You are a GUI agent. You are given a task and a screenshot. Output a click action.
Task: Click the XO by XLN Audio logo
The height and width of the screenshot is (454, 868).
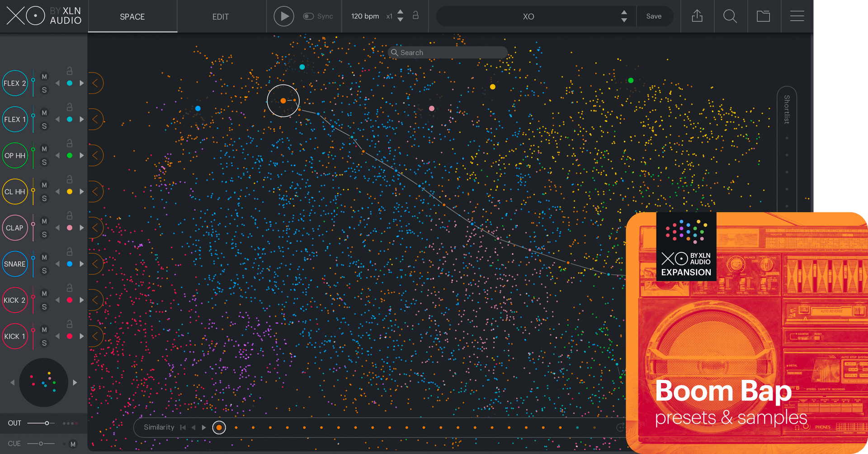click(44, 16)
